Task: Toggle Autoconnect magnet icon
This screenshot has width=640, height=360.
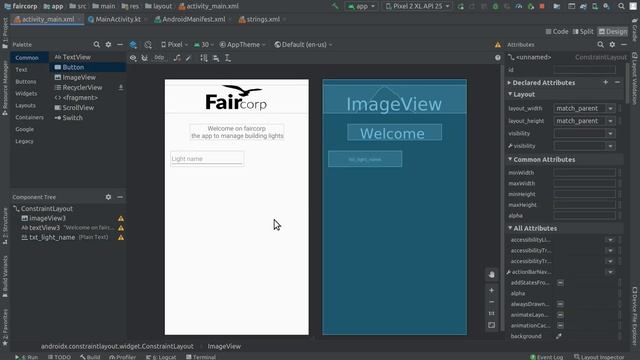Action: pyautogui.click(x=144, y=58)
